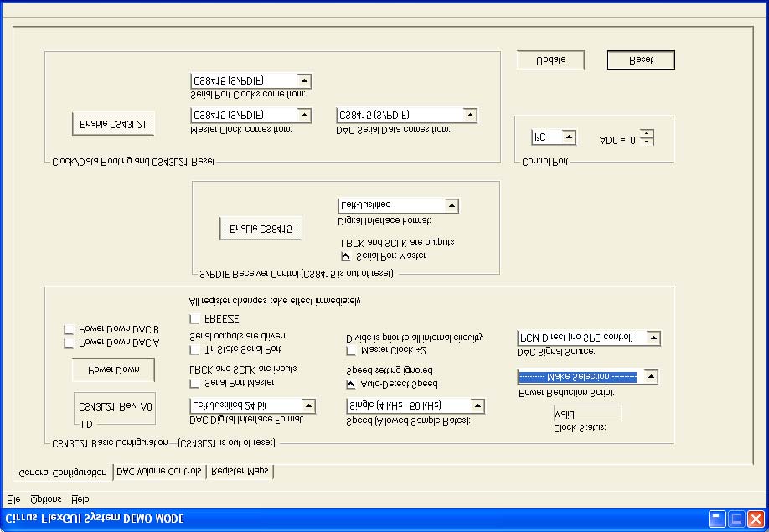Click the Reset button

pyautogui.click(x=640, y=59)
